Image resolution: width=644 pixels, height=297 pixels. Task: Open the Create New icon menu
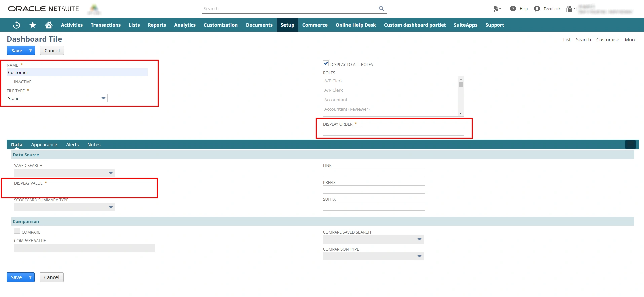[x=497, y=9]
